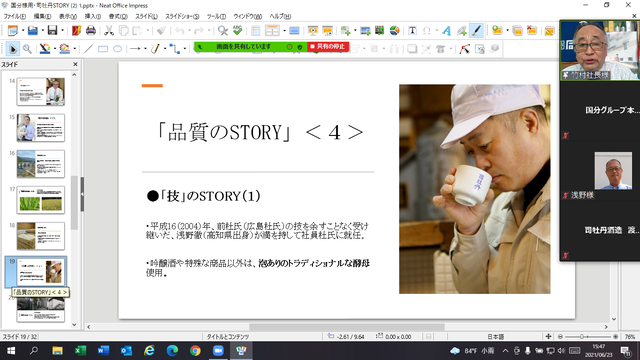Viewport: 640px width, 360px height.
Task: Open the ヘルプ menu
Action: pos(280,16)
